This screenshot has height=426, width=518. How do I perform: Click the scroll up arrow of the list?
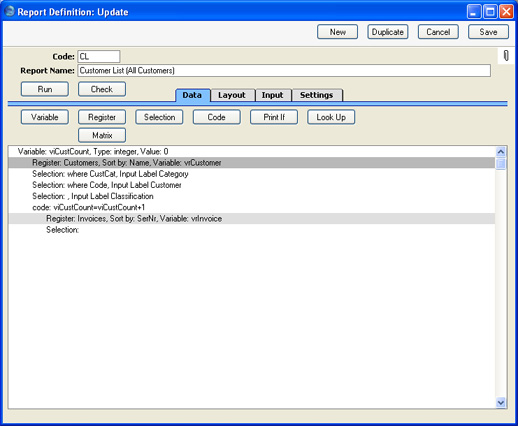501,152
